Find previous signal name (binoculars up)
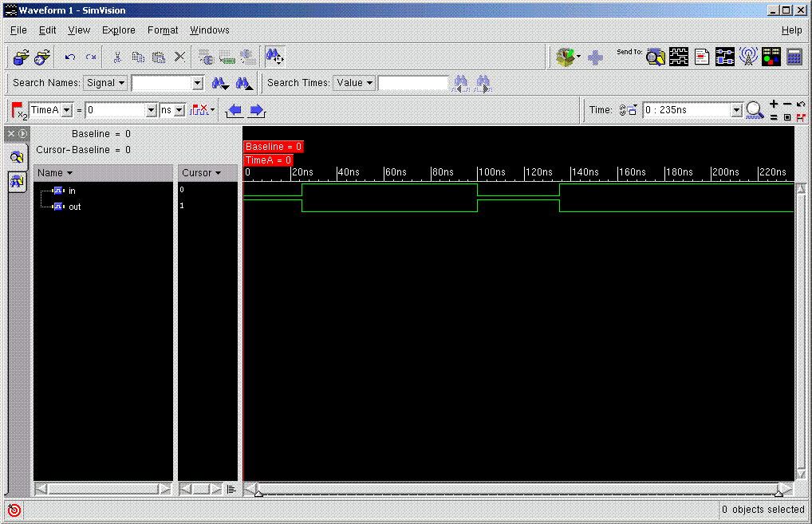The width and height of the screenshot is (812, 524). pos(244,83)
